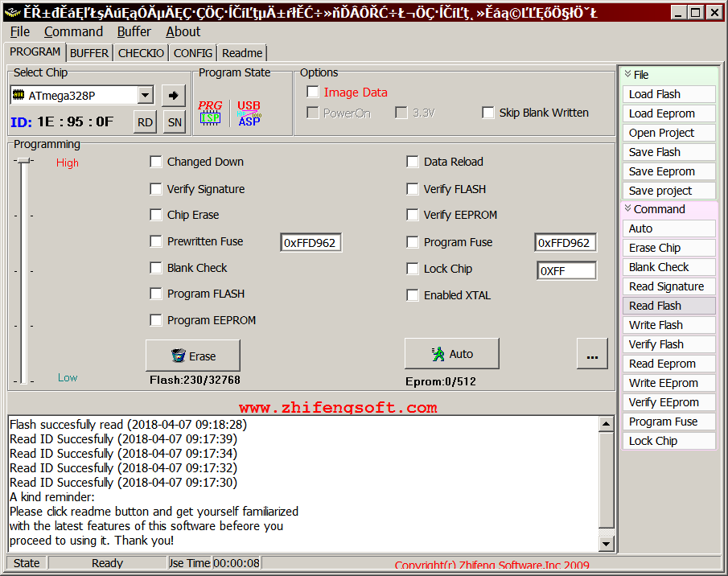728x576 pixels.
Task: Click the SN button
Action: [175, 122]
